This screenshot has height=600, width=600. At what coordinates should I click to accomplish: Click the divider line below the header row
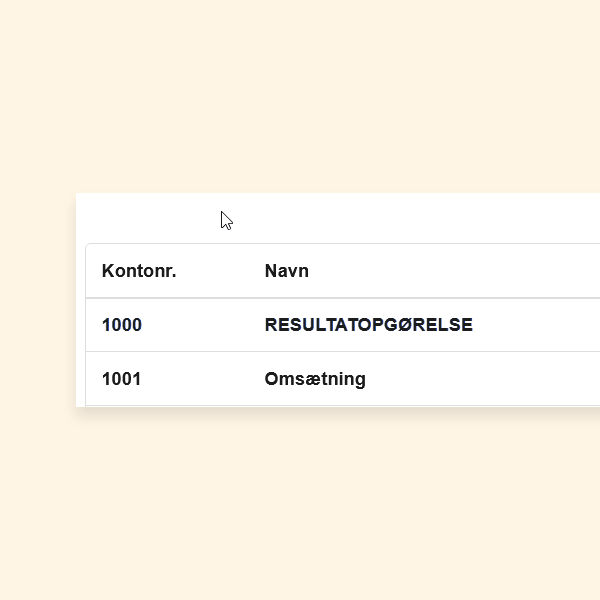(340, 298)
